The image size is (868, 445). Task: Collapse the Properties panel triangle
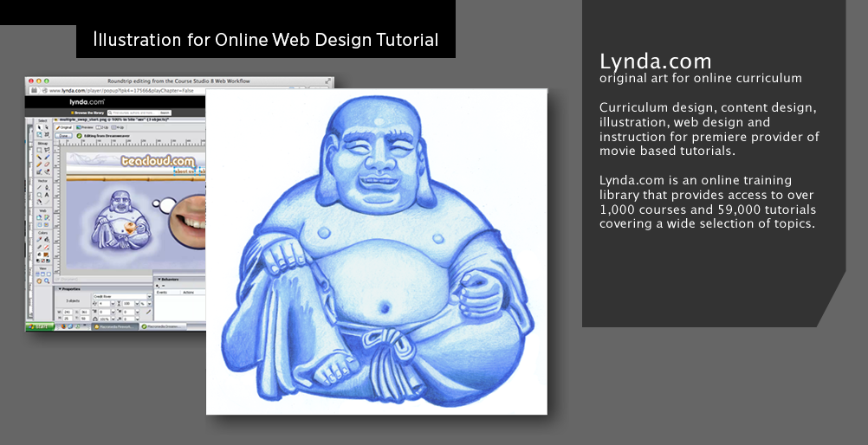60,289
